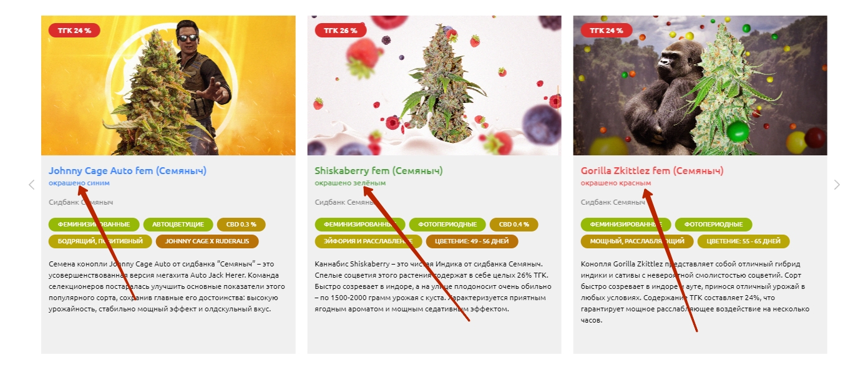This screenshot has height=365, width=868.
Task: Click the CBD 0.3 % tag
Action: tap(241, 224)
